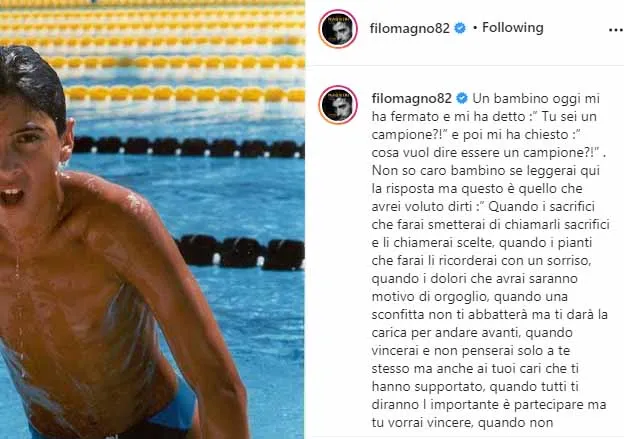Click the caption line starting "Un bambino oggi"
This screenshot has width=624, height=439.
pos(536,98)
